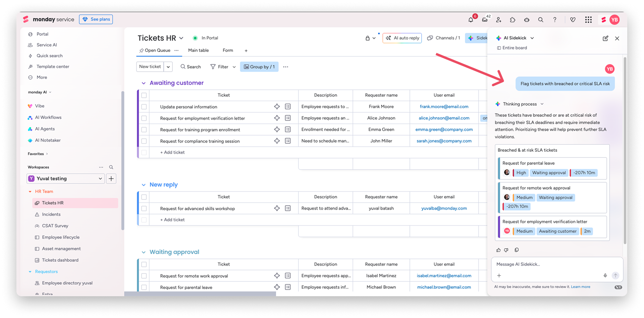The width and height of the screenshot is (644, 318).
Task: Open conversation for Request for training program enrollment
Action: click(x=288, y=129)
